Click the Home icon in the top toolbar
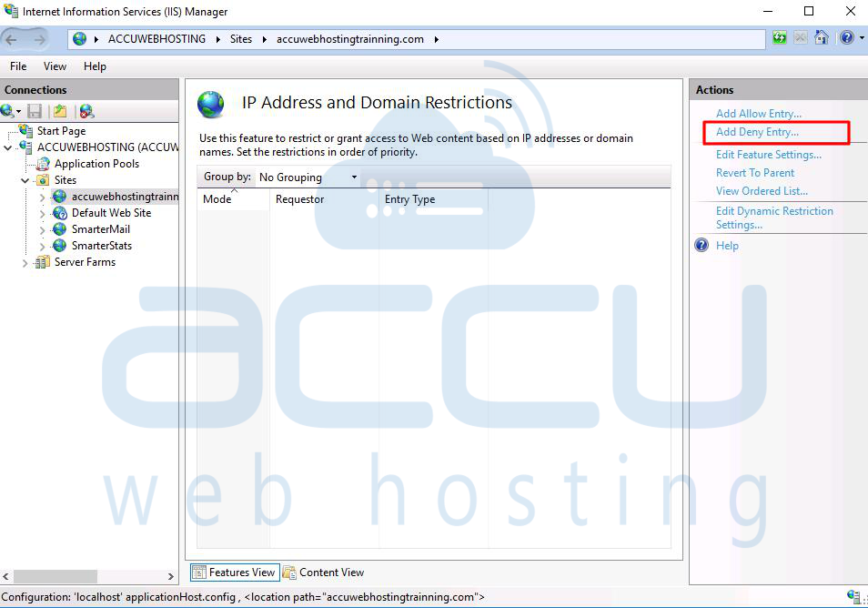This screenshot has width=868, height=608. (822, 37)
